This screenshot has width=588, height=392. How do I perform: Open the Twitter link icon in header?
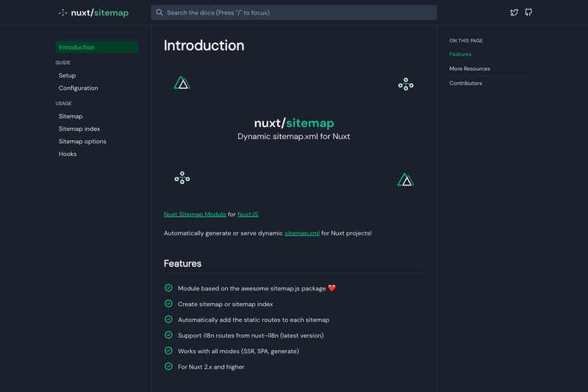point(514,13)
